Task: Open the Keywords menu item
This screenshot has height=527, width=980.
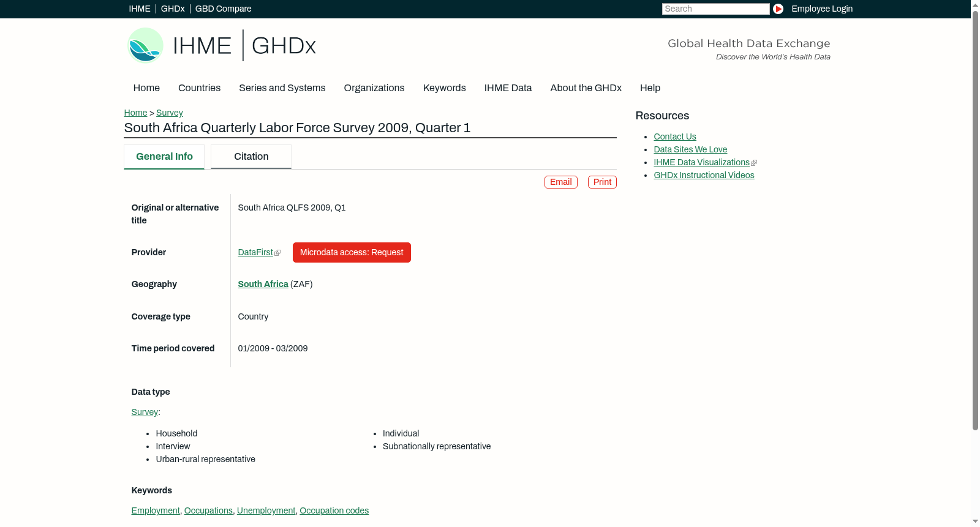Action: coord(444,88)
